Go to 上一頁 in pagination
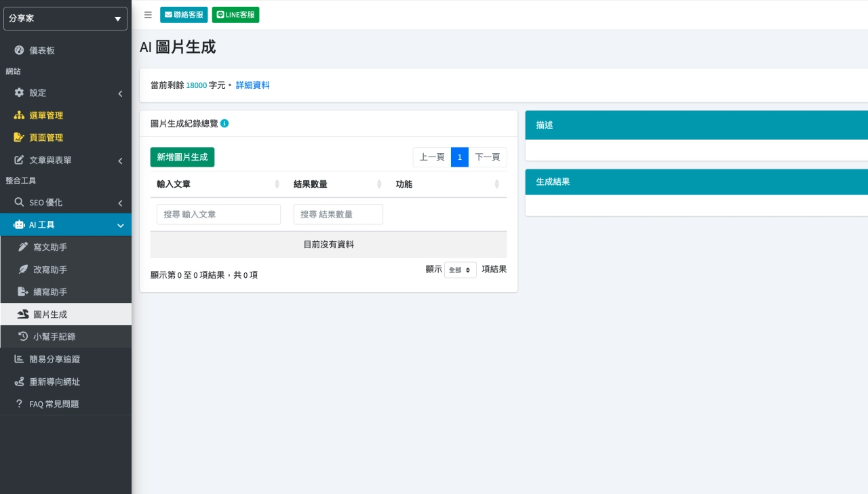 coord(432,157)
